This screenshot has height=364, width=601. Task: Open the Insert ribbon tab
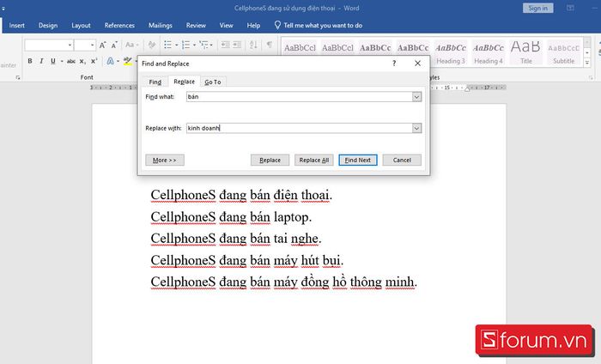[17, 25]
